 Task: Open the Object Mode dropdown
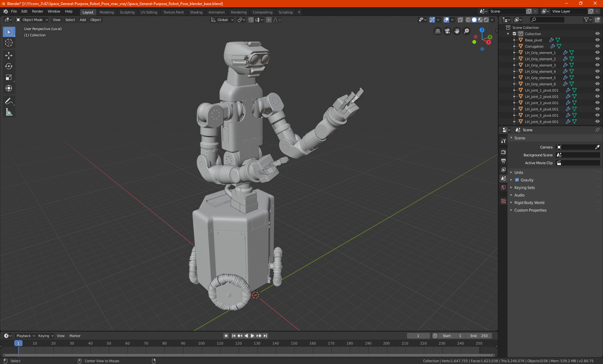tap(32, 20)
